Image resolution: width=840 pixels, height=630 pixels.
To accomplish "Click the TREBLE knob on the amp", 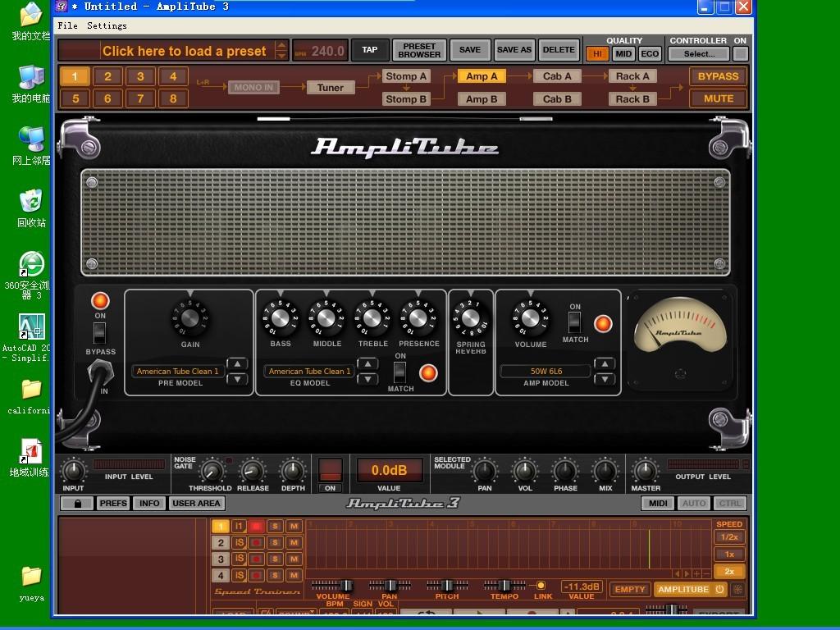I will (372, 318).
